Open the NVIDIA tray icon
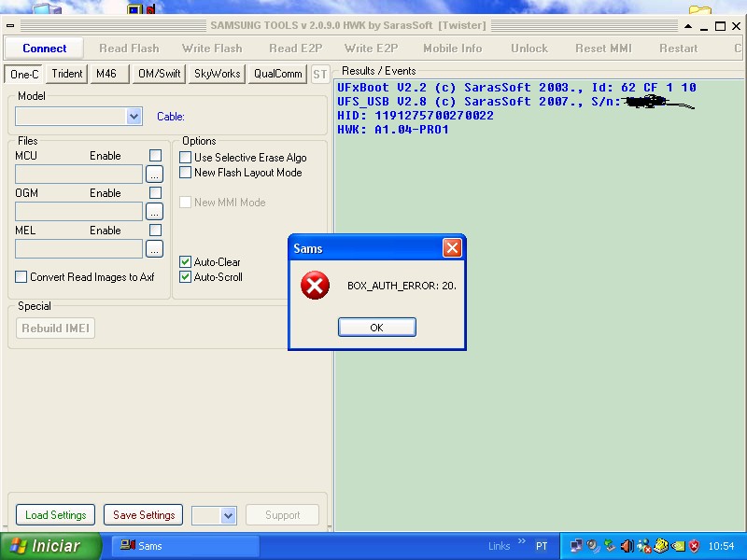This screenshot has width=747, height=560. pos(678,546)
